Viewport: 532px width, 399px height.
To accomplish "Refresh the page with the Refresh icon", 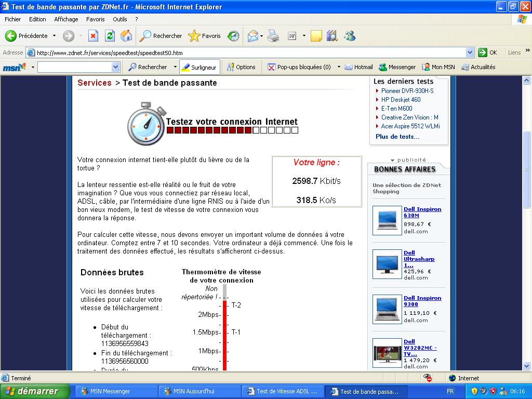I will pyautogui.click(x=110, y=36).
